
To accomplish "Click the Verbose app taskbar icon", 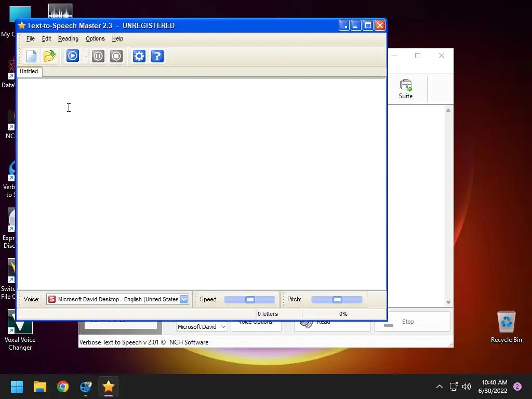I will (86, 387).
